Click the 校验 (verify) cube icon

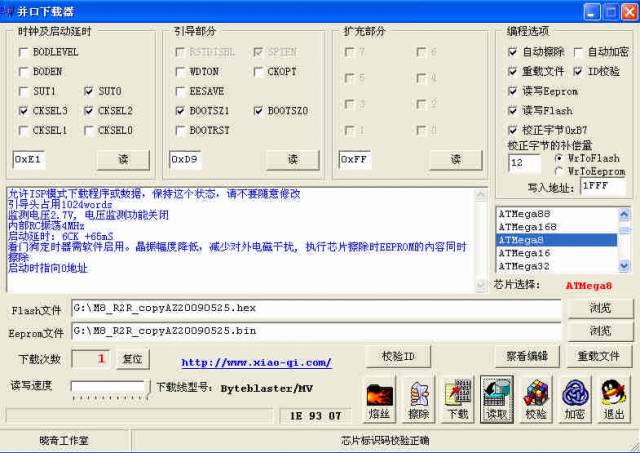point(536,398)
